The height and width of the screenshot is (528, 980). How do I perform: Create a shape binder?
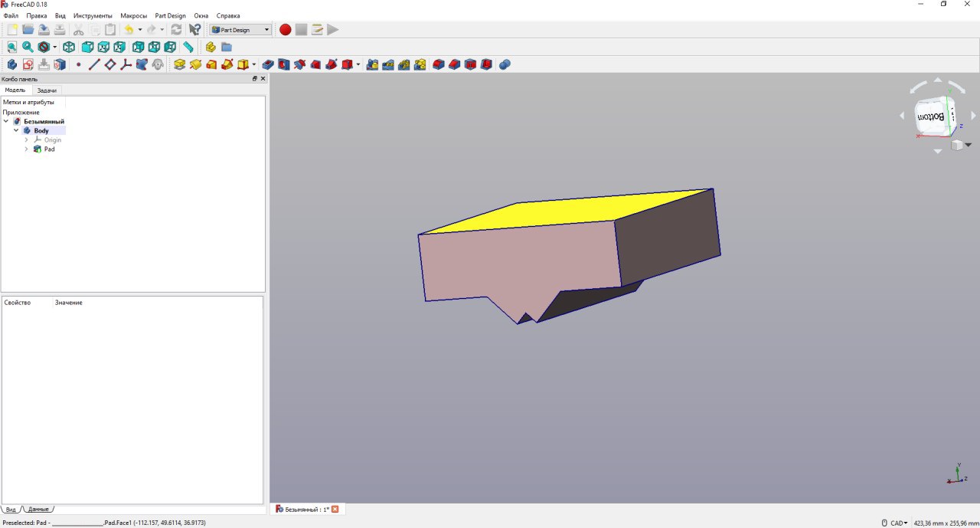click(142, 64)
